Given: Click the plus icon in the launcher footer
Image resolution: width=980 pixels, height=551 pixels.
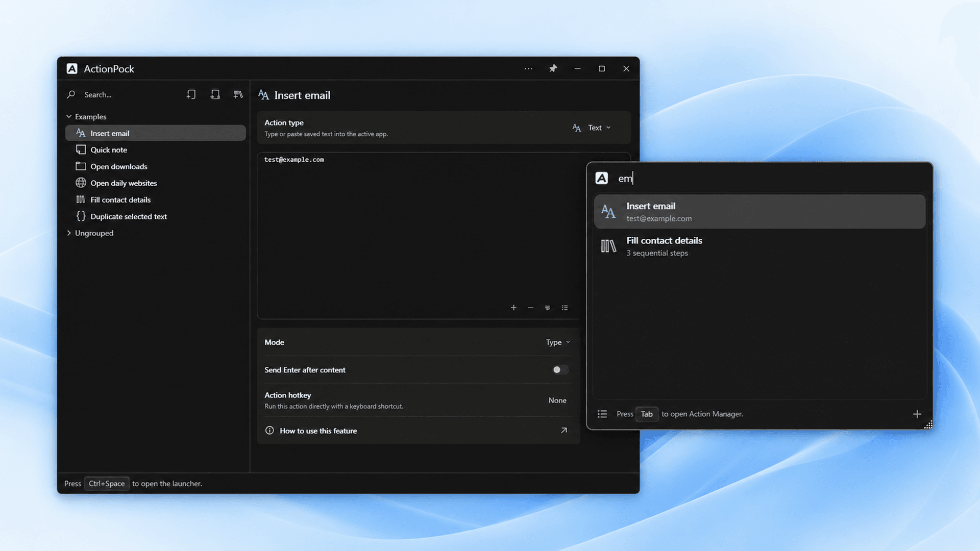Looking at the screenshot, I should coord(917,414).
